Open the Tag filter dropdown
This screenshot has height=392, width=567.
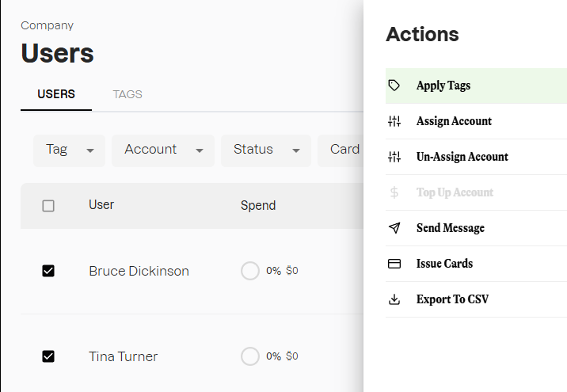(69, 150)
